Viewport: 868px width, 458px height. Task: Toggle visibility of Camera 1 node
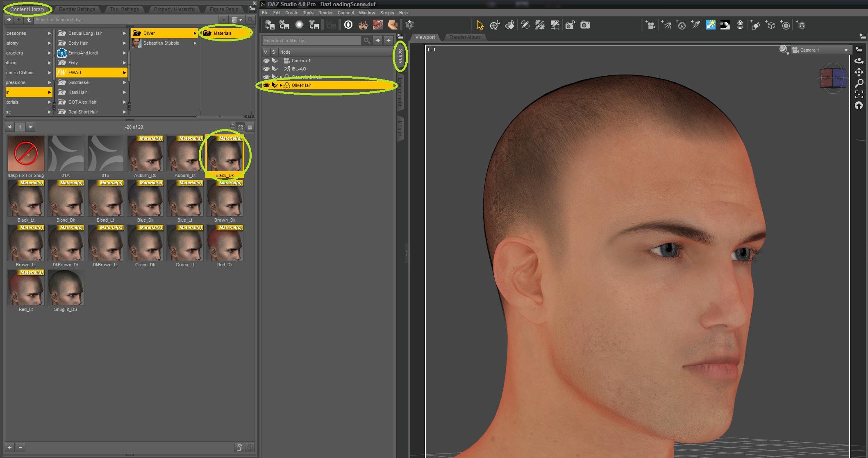(x=266, y=61)
